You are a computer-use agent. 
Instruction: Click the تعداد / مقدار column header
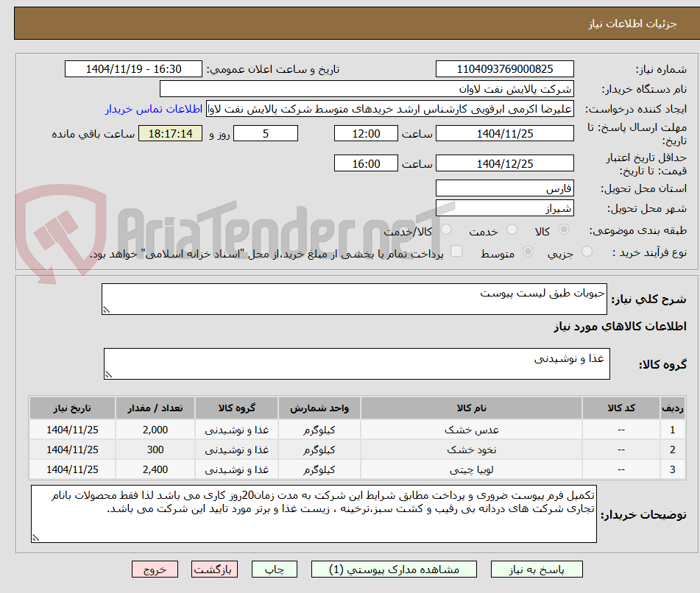[155, 408]
